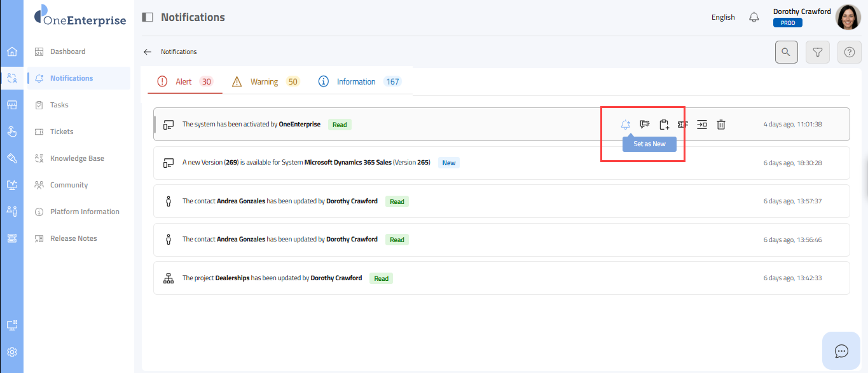Click the back arrow beside Notifications

pos(148,52)
